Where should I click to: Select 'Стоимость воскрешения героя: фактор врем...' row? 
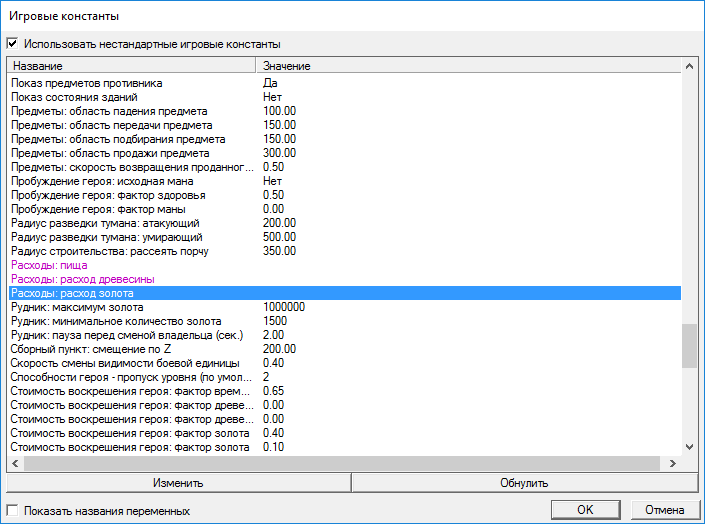345,391
